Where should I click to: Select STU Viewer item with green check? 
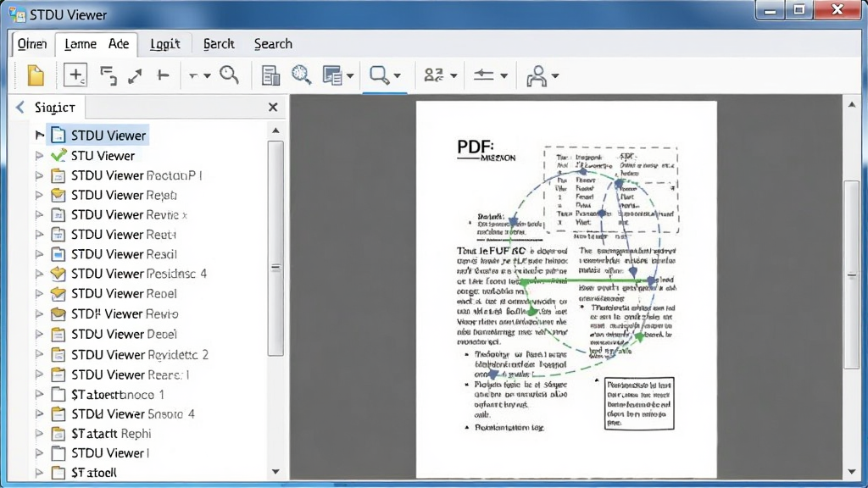coord(92,156)
